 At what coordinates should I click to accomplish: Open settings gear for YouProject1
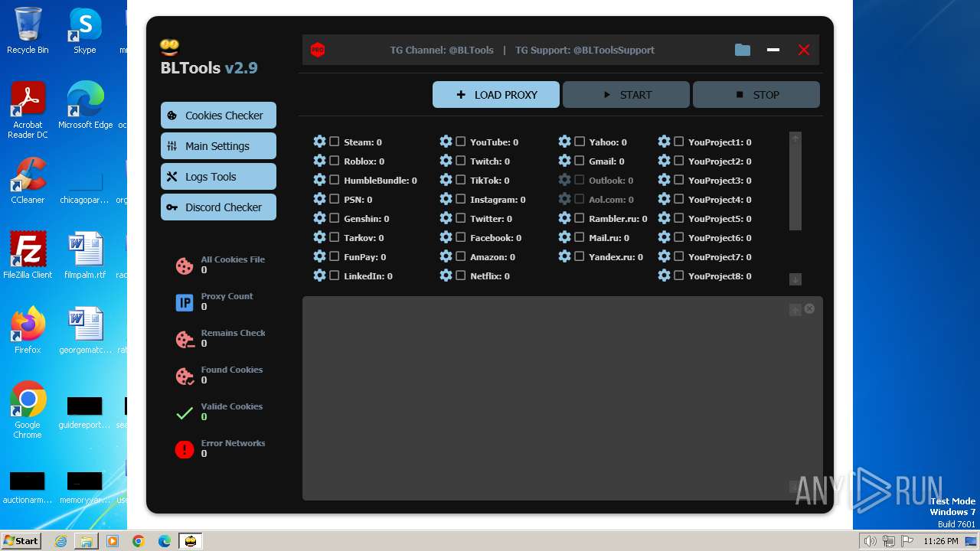pos(665,142)
